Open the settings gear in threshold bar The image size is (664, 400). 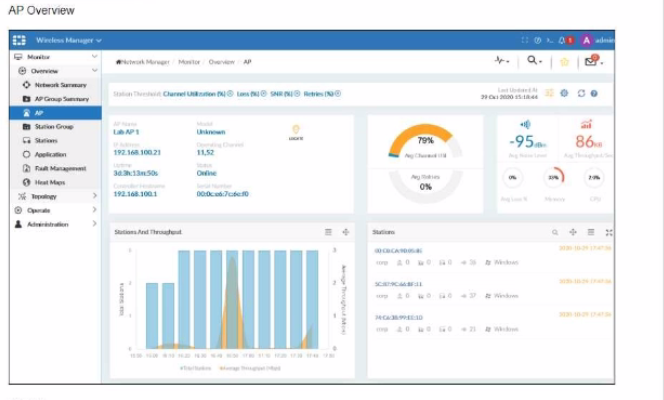tap(564, 93)
